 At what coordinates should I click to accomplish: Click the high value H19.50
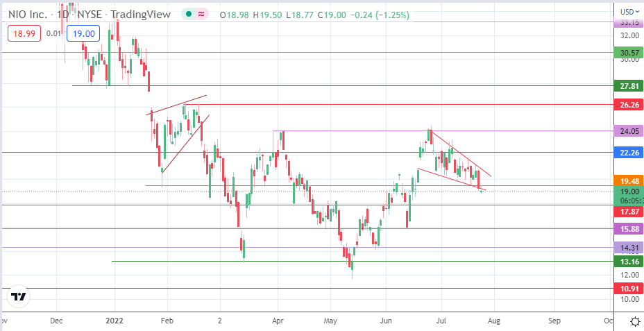(x=267, y=15)
